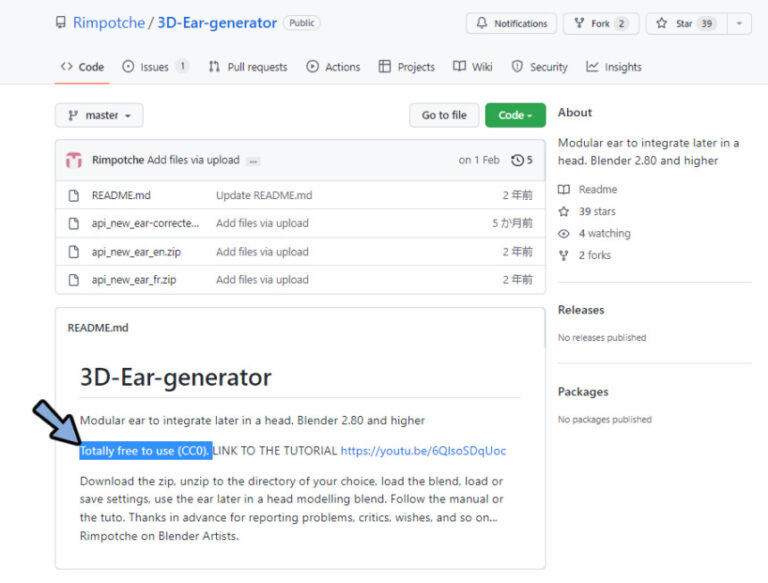Open the Rimpotche commit author link

118,160
